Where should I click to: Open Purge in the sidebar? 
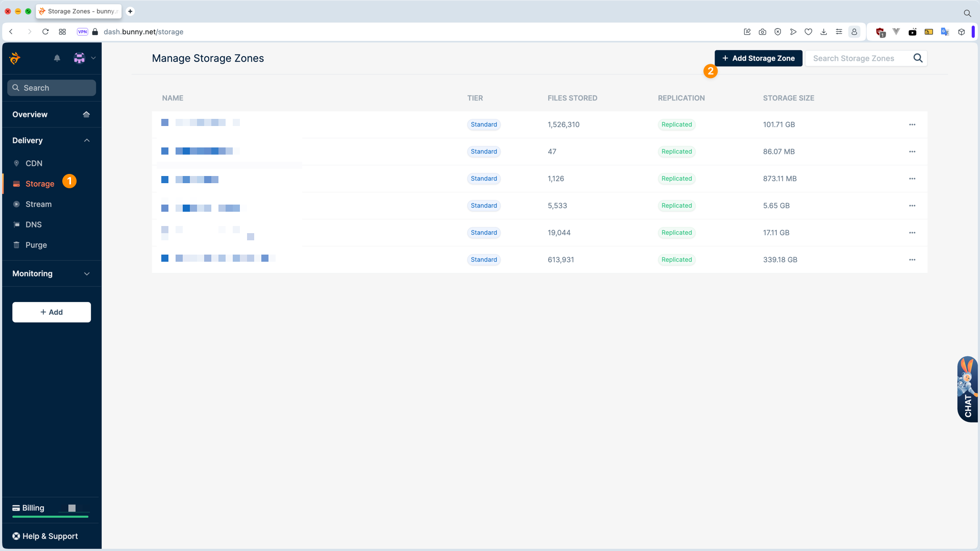point(36,245)
